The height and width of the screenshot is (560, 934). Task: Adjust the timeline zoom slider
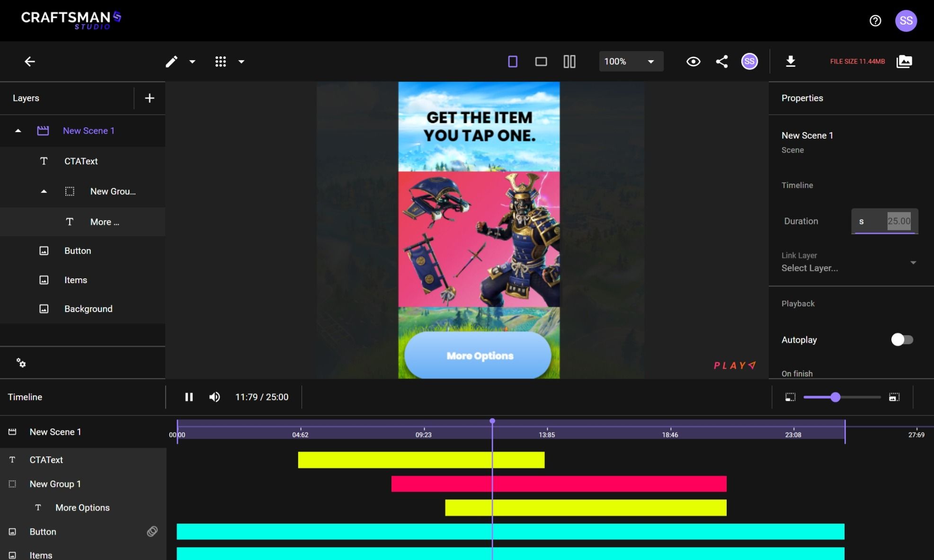coord(836,397)
